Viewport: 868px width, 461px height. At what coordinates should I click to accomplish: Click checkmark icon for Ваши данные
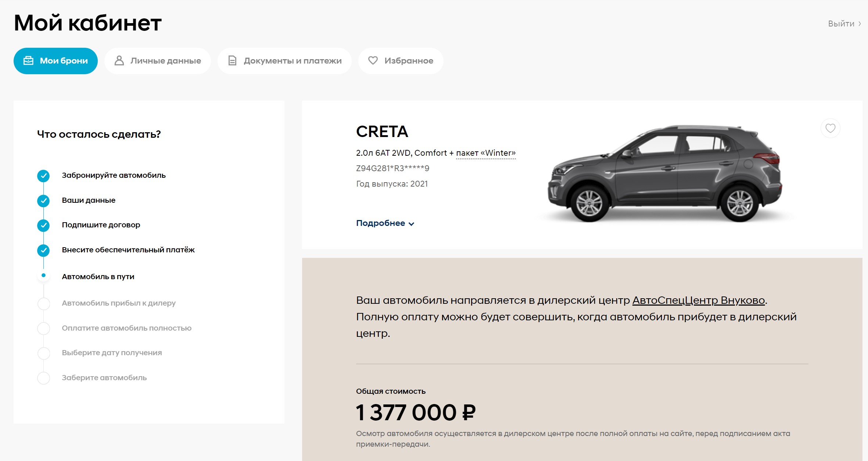(x=43, y=201)
